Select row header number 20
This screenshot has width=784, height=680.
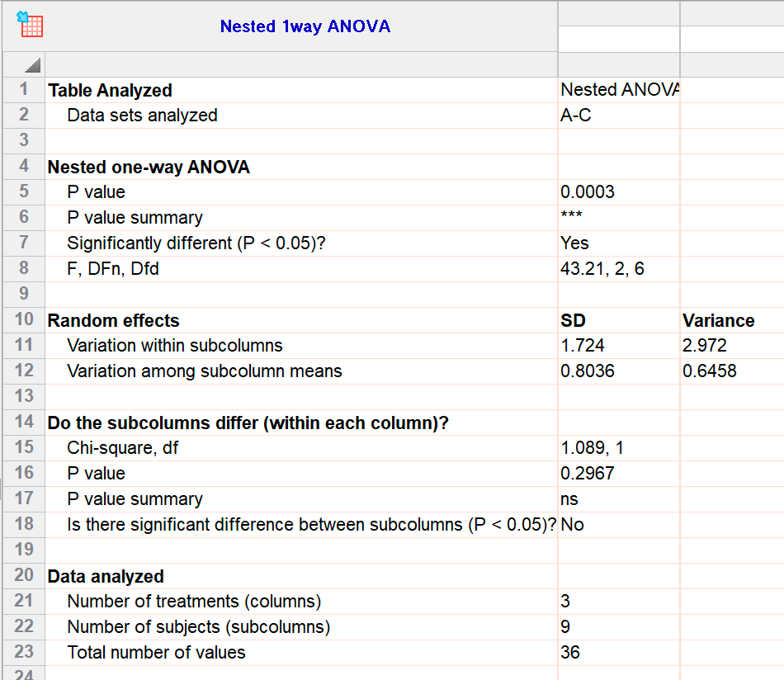tap(23, 576)
